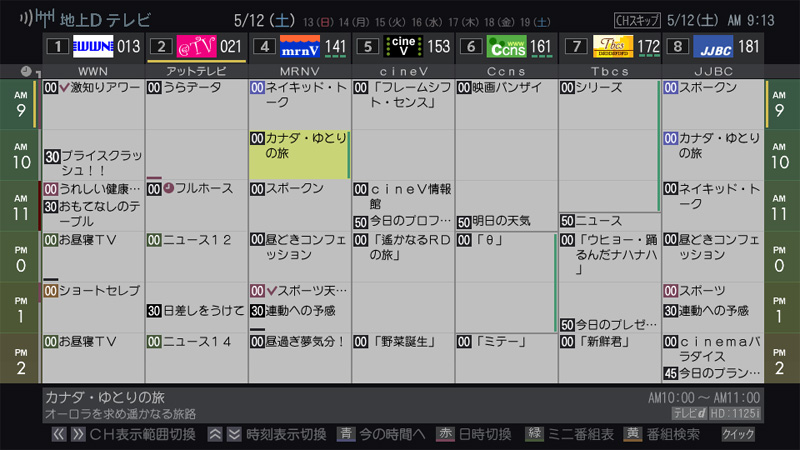
Task: Select highlighted カナダ・ゆとりの旅 program on MRNV
Action: coord(299,154)
